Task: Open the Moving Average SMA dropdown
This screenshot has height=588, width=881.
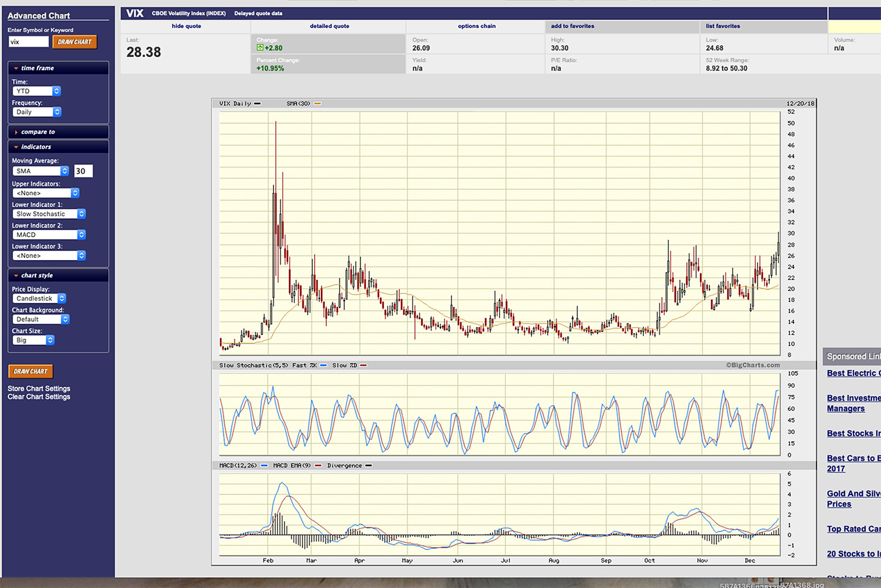Action: pos(41,171)
